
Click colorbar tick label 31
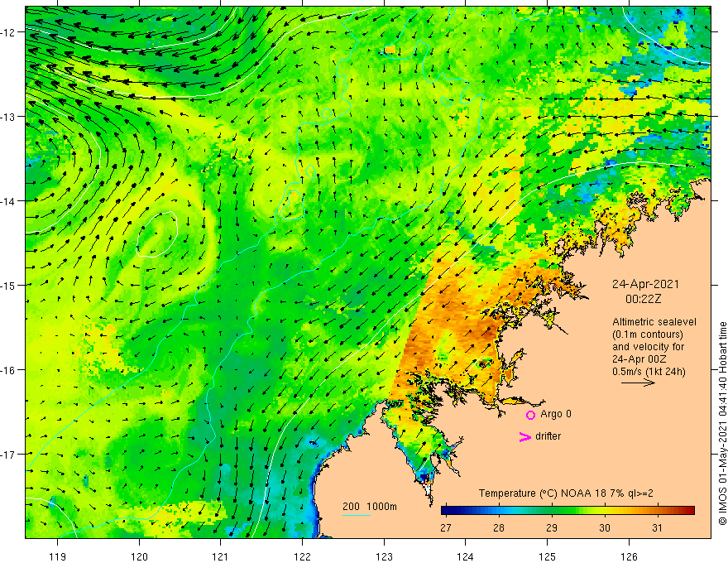657,528
